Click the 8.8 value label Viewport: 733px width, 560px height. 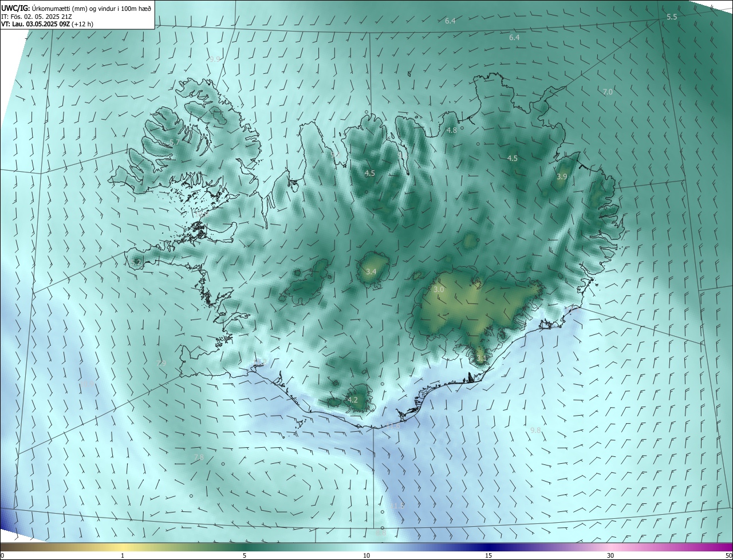[381, 533]
